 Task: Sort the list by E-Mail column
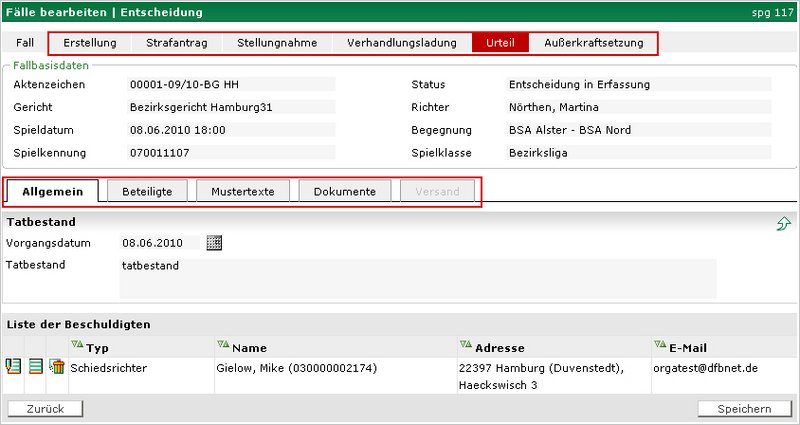659,346
